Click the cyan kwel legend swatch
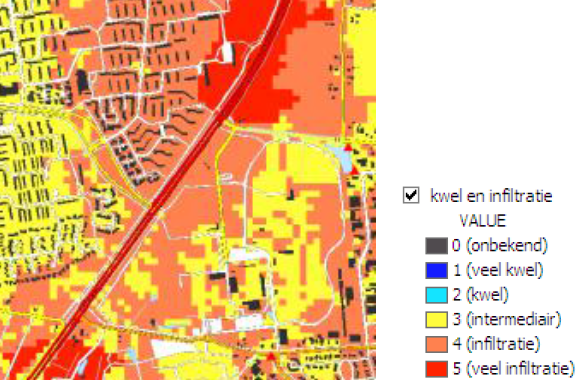 pos(437,295)
